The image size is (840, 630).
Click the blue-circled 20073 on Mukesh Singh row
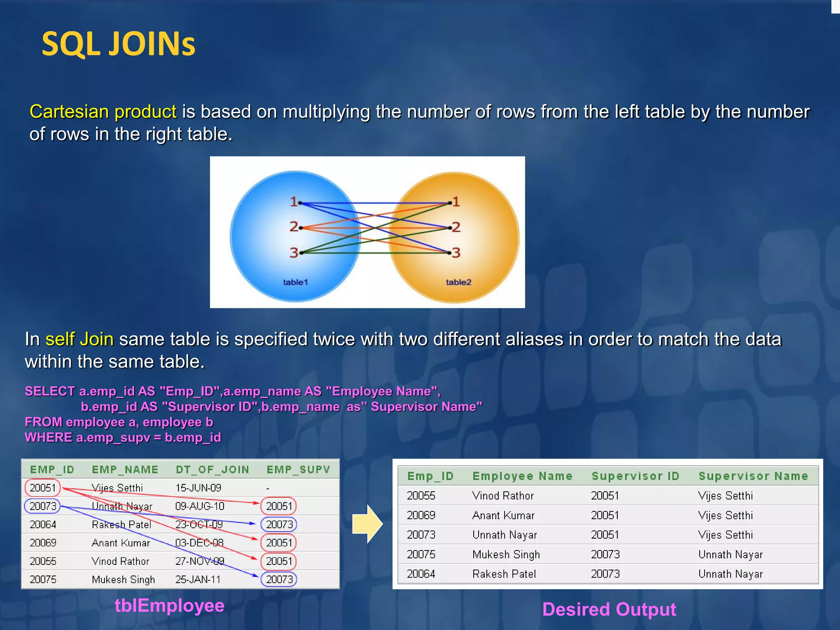click(279, 579)
